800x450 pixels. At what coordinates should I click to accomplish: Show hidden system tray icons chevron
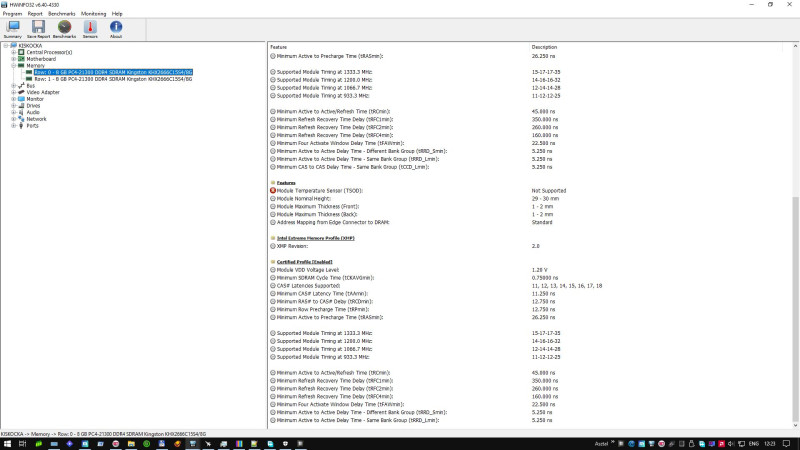click(613, 443)
